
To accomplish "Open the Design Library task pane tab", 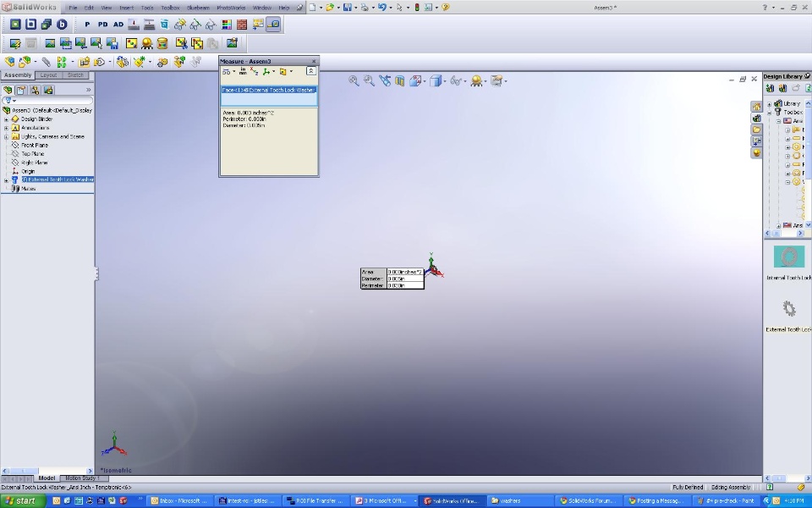I will [756, 118].
